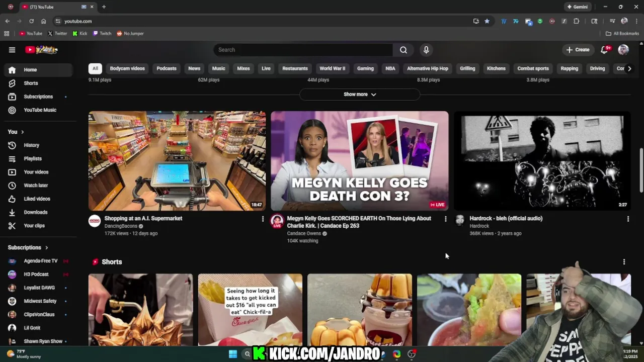The width and height of the screenshot is (644, 362).
Task: Select the World War II chip
Action: [333, 68]
